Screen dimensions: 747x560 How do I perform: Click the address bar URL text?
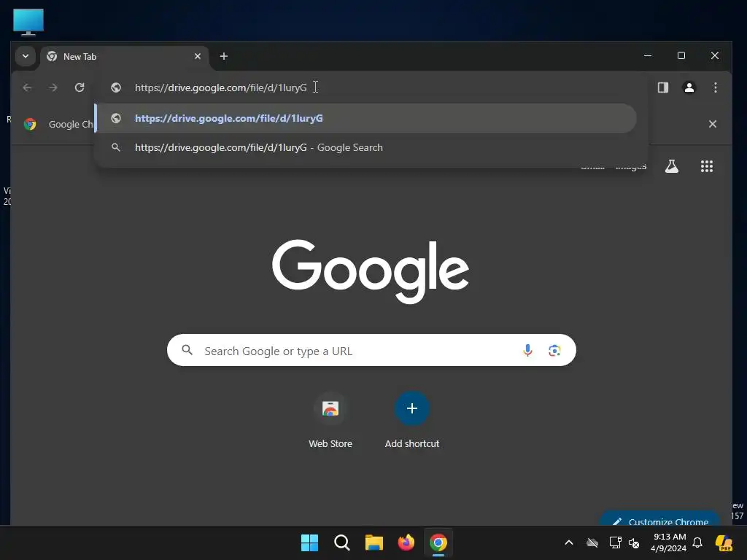coord(220,87)
